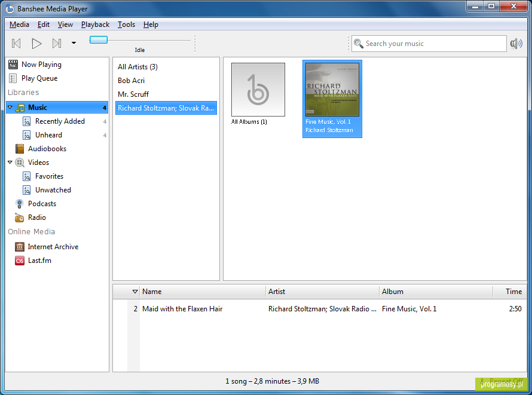Open the Unheard playlist

click(x=48, y=135)
